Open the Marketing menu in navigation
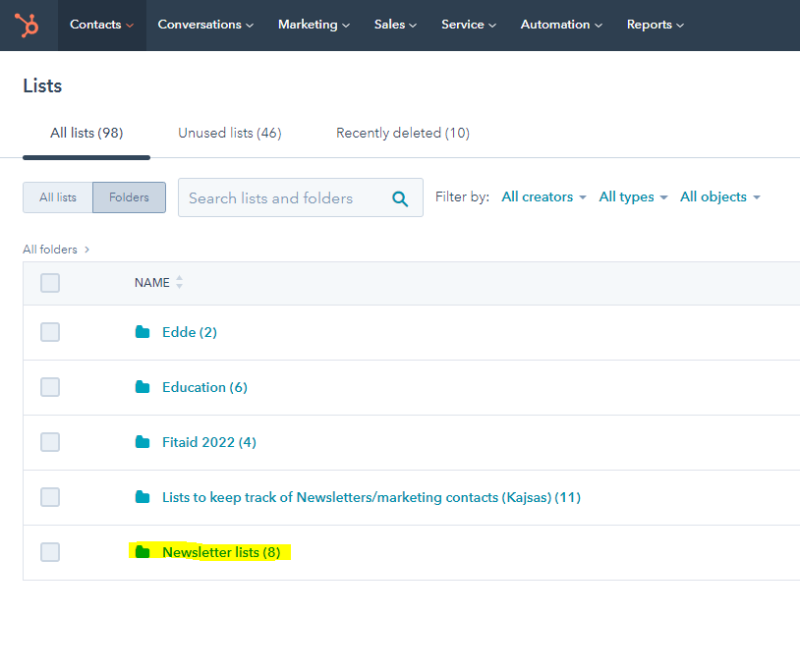Screen dimensions: 800x672 [x=314, y=25]
